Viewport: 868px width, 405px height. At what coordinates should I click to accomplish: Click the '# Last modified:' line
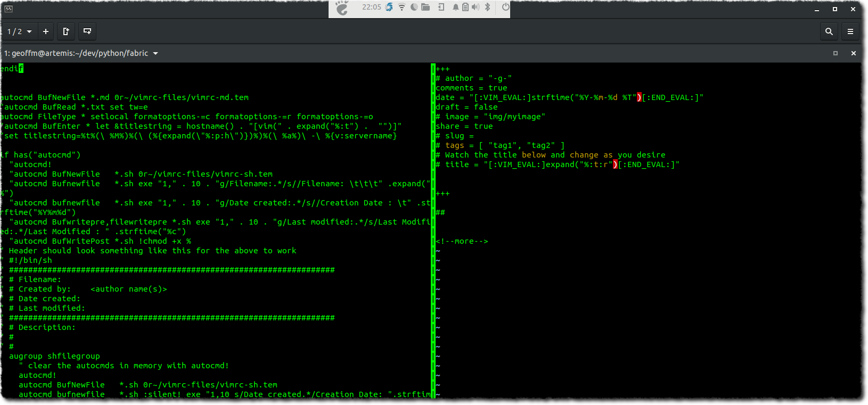coord(44,308)
